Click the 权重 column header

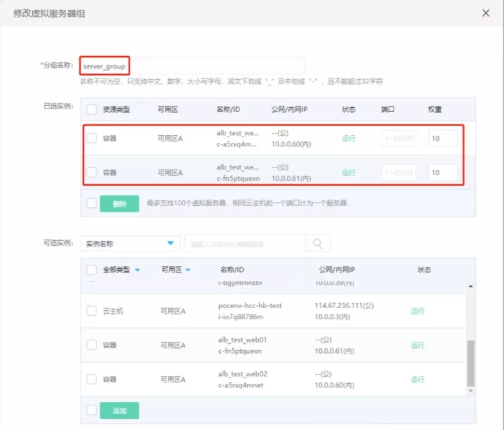tap(435, 109)
